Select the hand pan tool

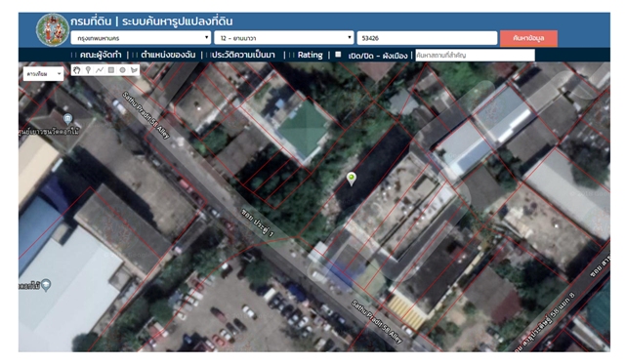point(76,70)
